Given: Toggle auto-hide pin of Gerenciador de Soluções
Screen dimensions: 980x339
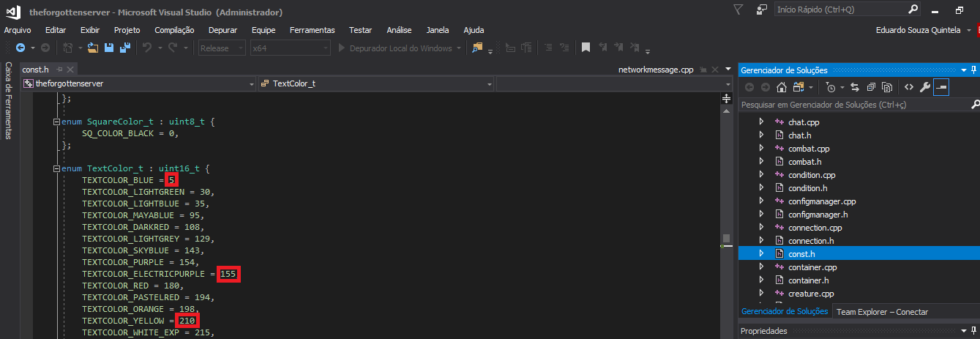Looking at the screenshot, I should pyautogui.click(x=973, y=70).
